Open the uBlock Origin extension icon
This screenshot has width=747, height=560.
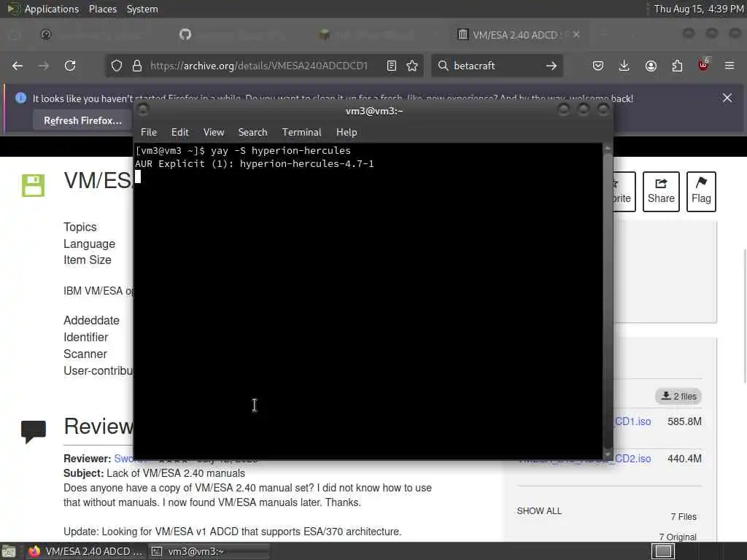point(703,65)
